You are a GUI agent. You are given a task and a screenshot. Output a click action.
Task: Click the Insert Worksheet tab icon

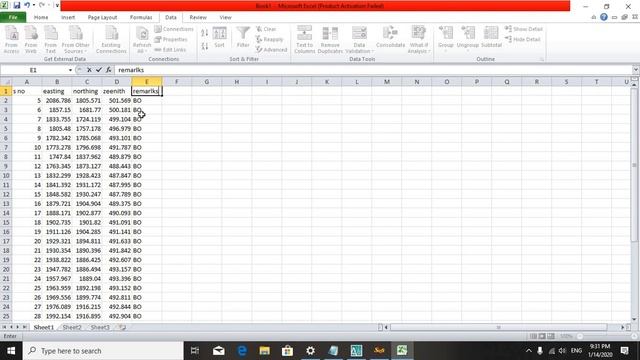point(122,327)
